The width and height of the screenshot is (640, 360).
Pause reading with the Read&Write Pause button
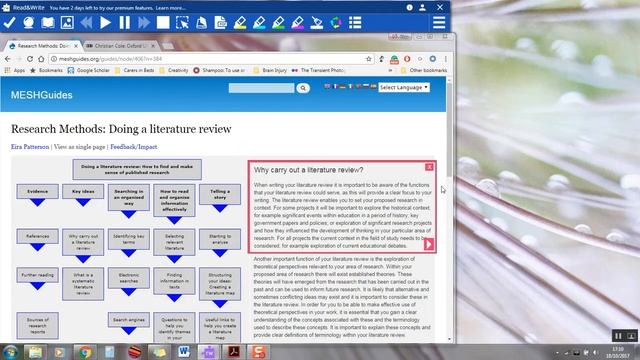click(125, 23)
